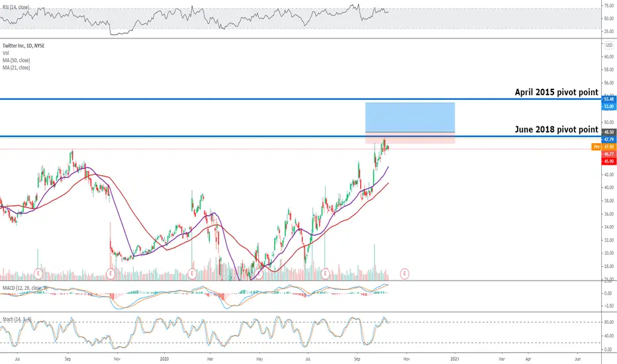Click the 75.00 level on the RSI scale
617x364 pixels.
[x=609, y=6]
